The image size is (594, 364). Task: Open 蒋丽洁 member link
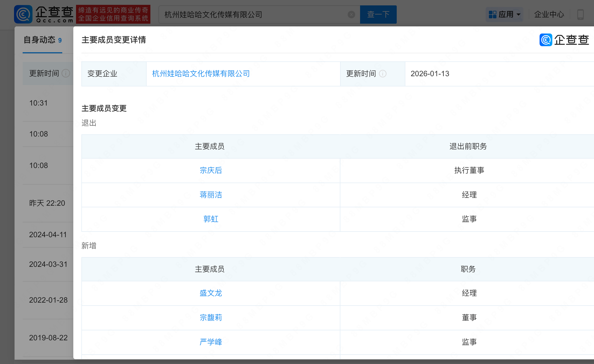211,195
